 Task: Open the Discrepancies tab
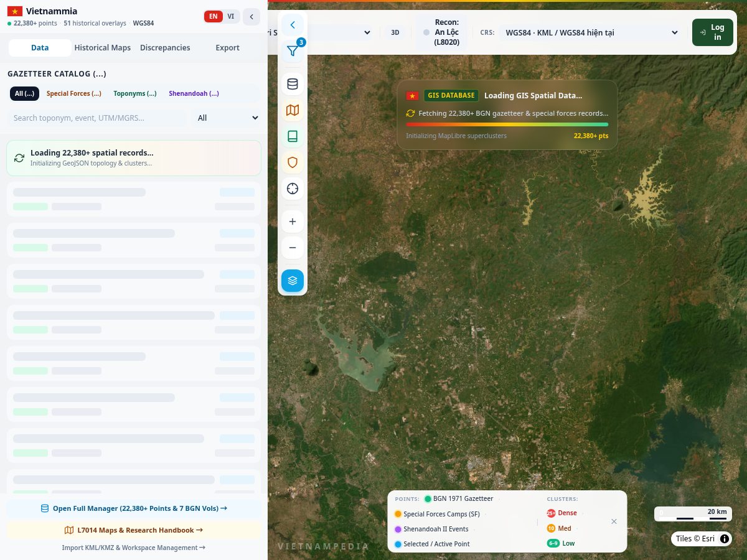coord(165,48)
